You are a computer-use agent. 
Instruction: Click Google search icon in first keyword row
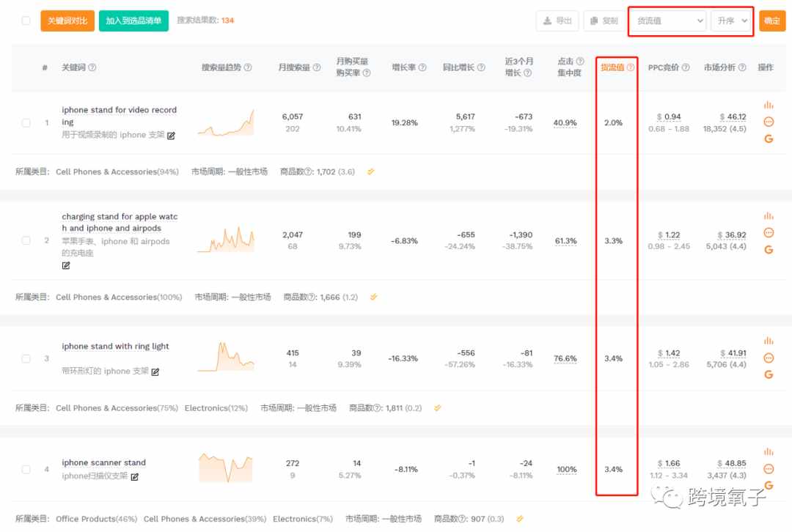click(769, 138)
